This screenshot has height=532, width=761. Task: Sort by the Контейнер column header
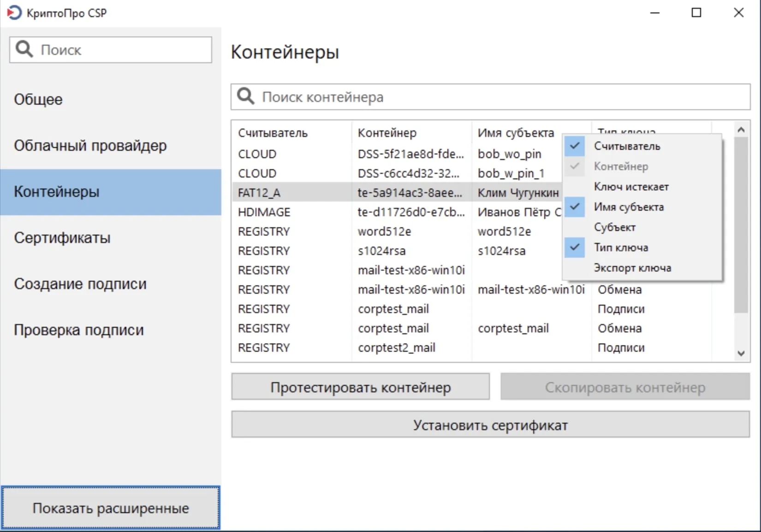(387, 133)
